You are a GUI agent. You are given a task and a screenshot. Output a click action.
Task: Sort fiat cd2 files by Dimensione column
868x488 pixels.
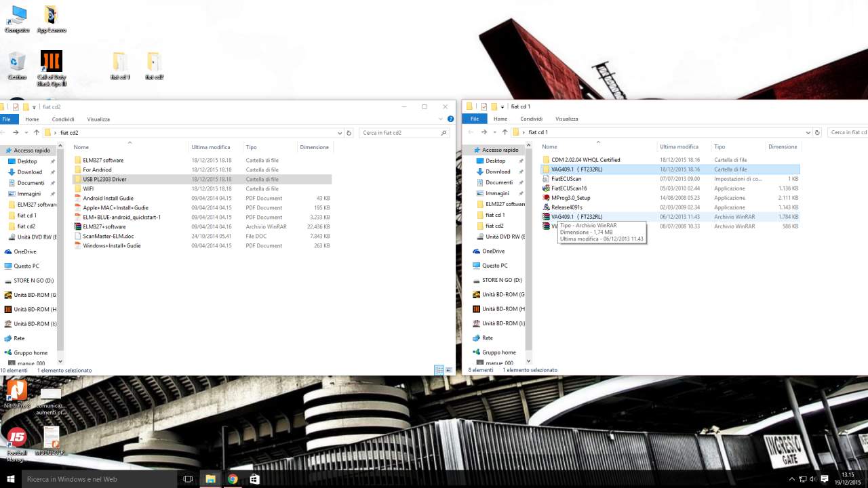coord(315,147)
